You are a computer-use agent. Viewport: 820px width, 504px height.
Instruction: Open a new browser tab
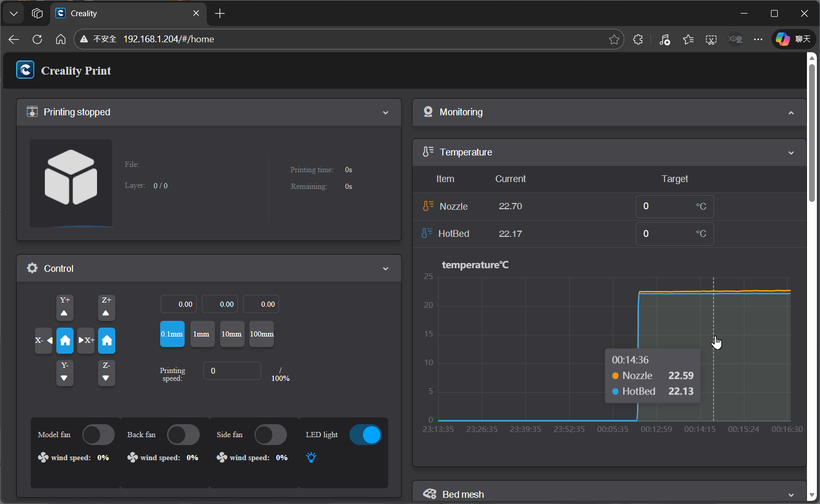(220, 14)
